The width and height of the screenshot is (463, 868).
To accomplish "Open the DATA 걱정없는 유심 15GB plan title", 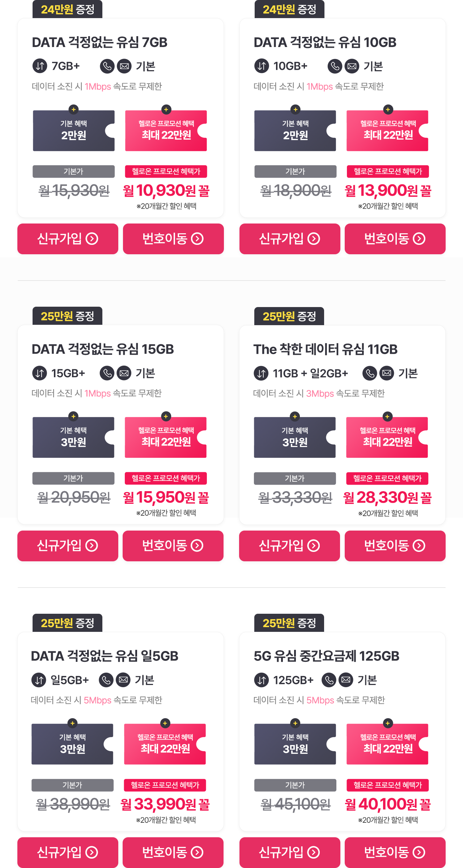I will 103,349.
